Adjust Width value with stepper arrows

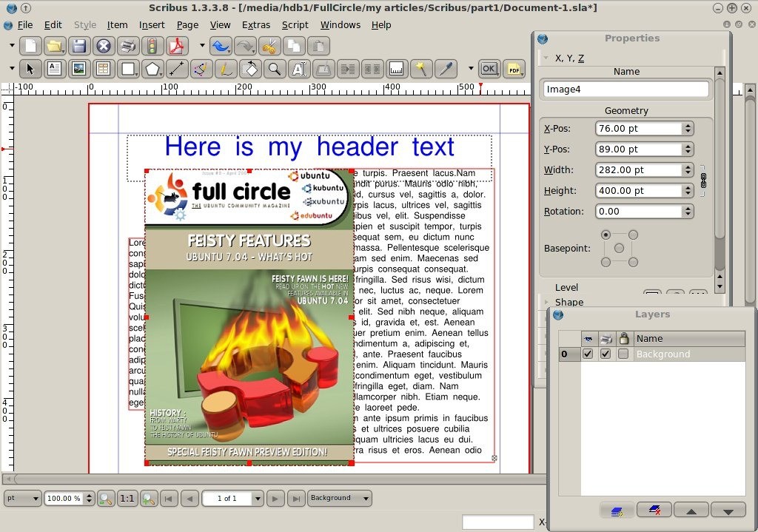[x=688, y=170]
